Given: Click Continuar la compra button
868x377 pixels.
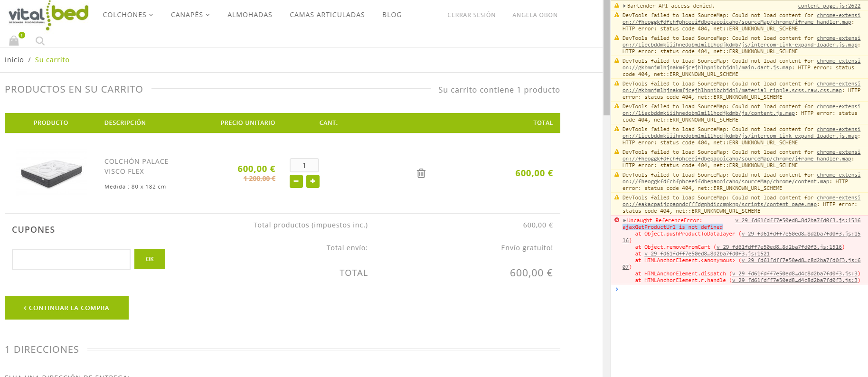Looking at the screenshot, I should [66, 308].
